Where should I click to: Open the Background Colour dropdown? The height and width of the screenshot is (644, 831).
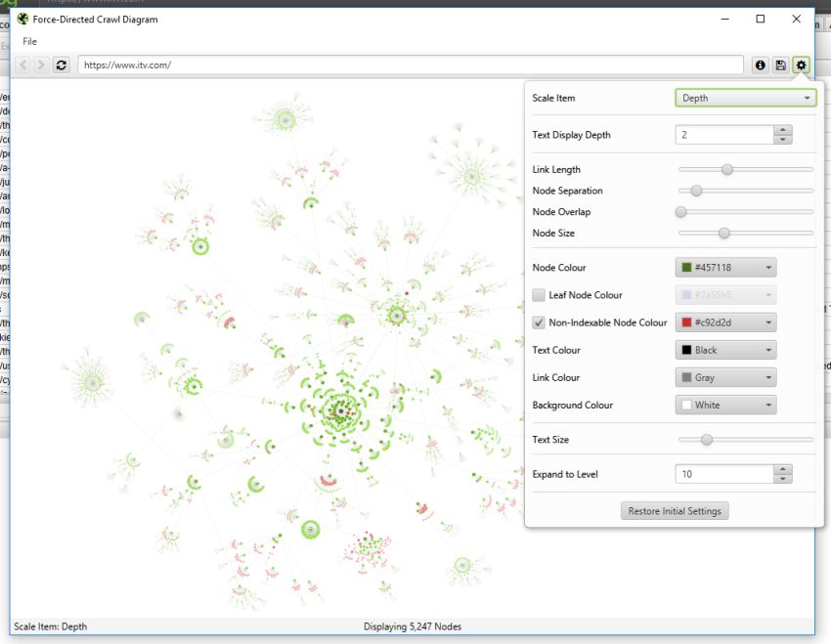pyautogui.click(x=725, y=405)
